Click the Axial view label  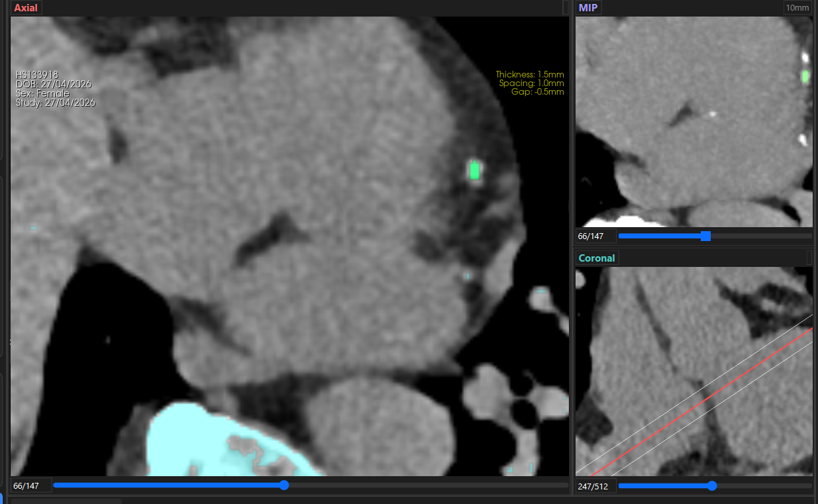26,8
